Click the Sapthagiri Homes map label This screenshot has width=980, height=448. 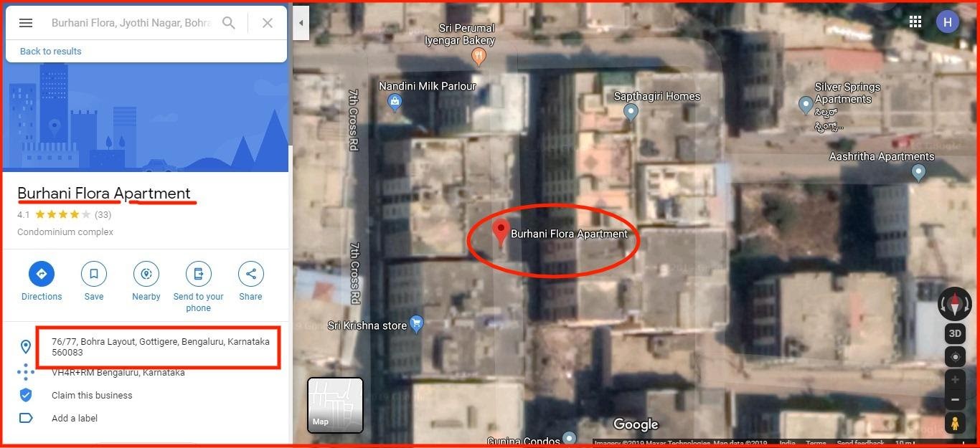[657, 96]
